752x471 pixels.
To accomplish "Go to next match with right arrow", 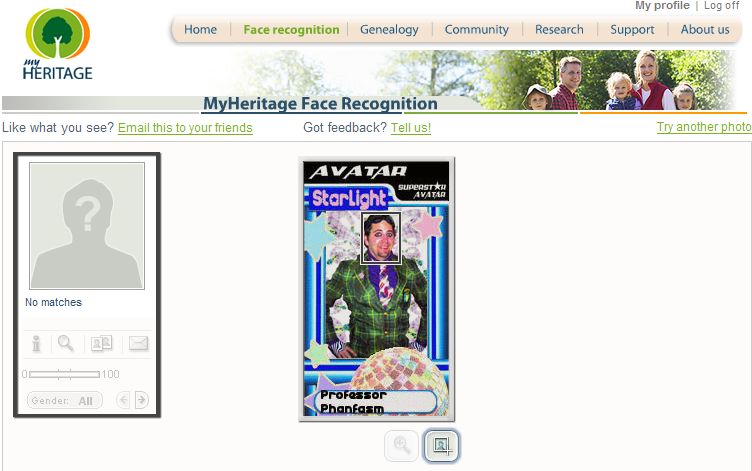I will pyautogui.click(x=141, y=400).
